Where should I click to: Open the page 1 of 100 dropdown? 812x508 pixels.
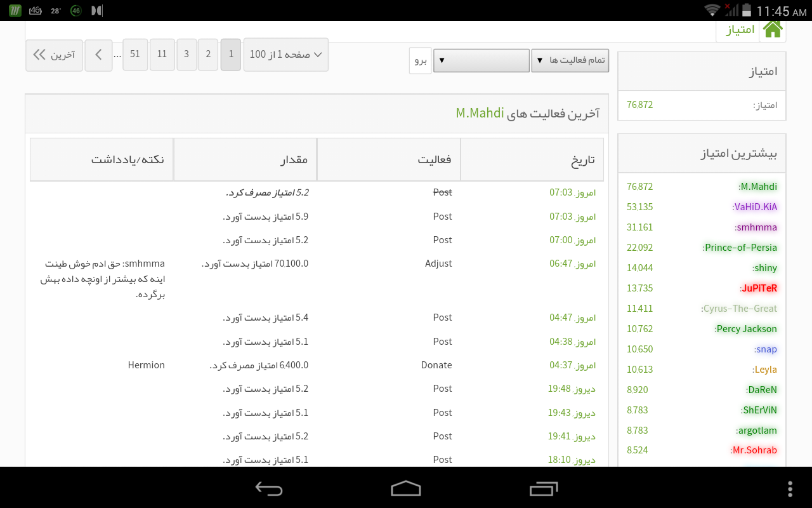tap(286, 55)
